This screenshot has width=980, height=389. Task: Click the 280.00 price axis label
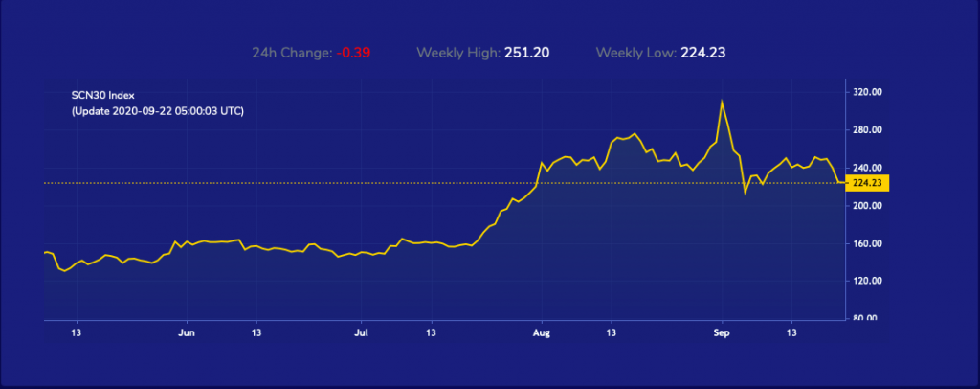click(865, 130)
